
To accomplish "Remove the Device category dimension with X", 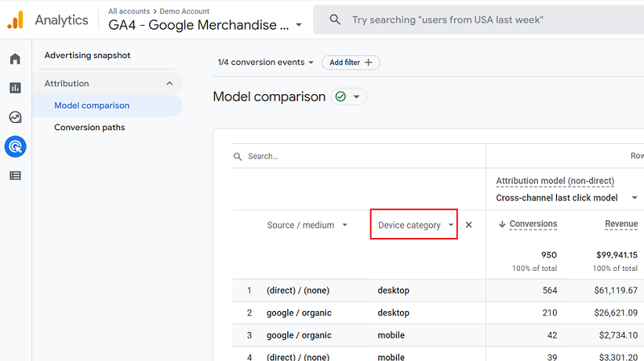I will (469, 225).
